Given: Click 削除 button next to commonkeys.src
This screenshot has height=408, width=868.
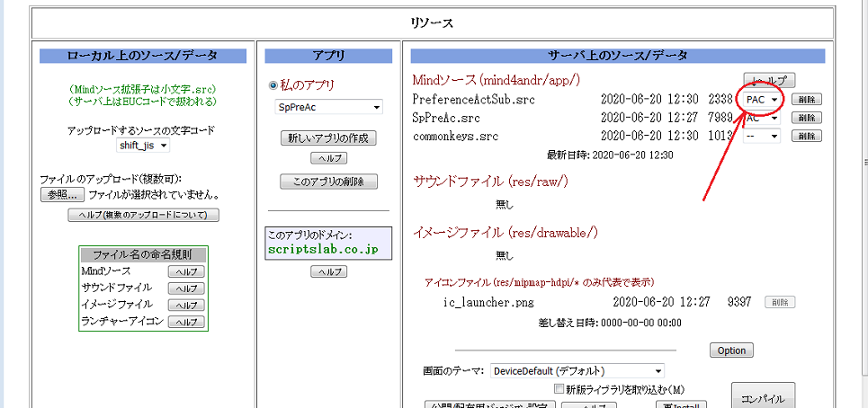Looking at the screenshot, I should pos(806,136).
